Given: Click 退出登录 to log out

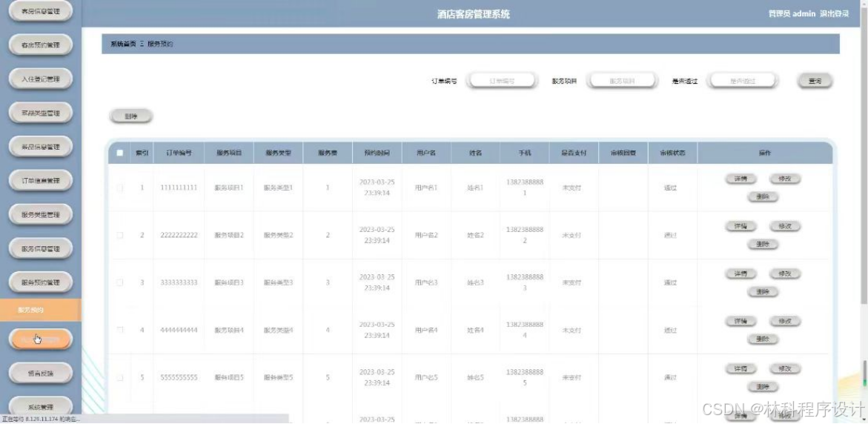Looking at the screenshot, I should point(834,14).
